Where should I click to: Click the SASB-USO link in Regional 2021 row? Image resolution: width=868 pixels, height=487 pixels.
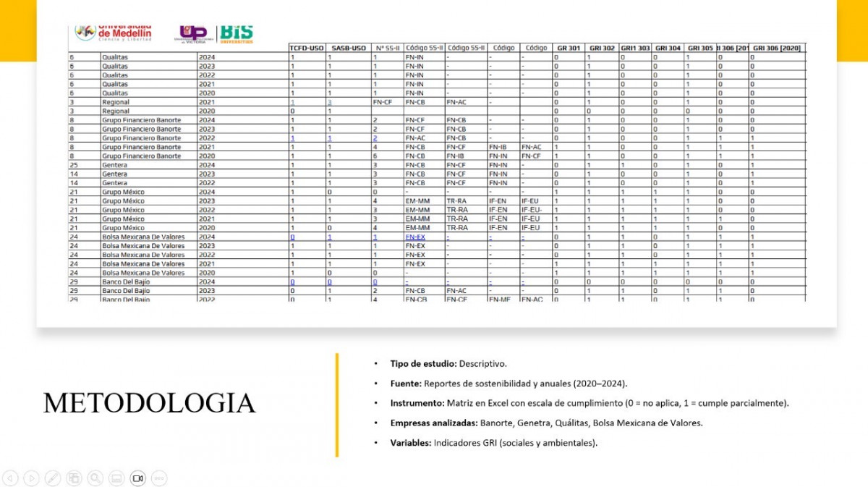tap(329, 102)
